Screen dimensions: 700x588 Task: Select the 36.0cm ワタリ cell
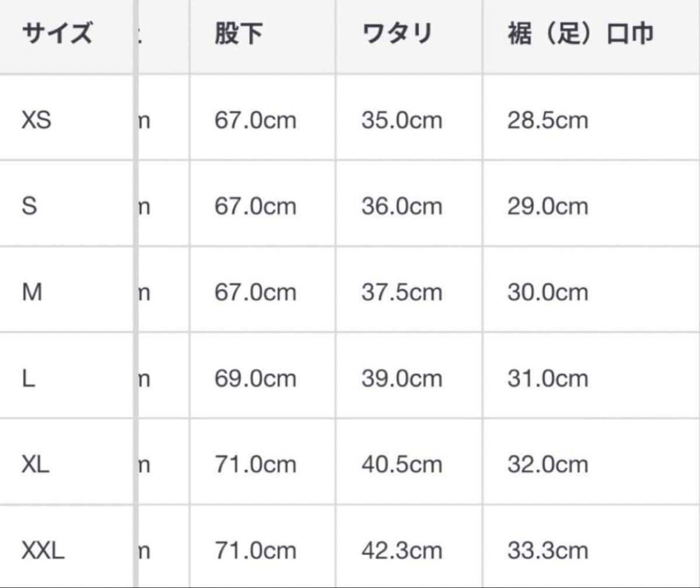click(x=402, y=206)
